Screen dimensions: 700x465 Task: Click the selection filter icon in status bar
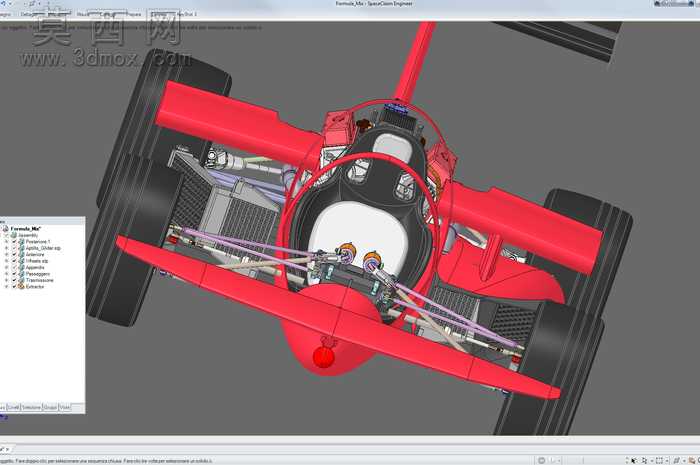point(645,461)
